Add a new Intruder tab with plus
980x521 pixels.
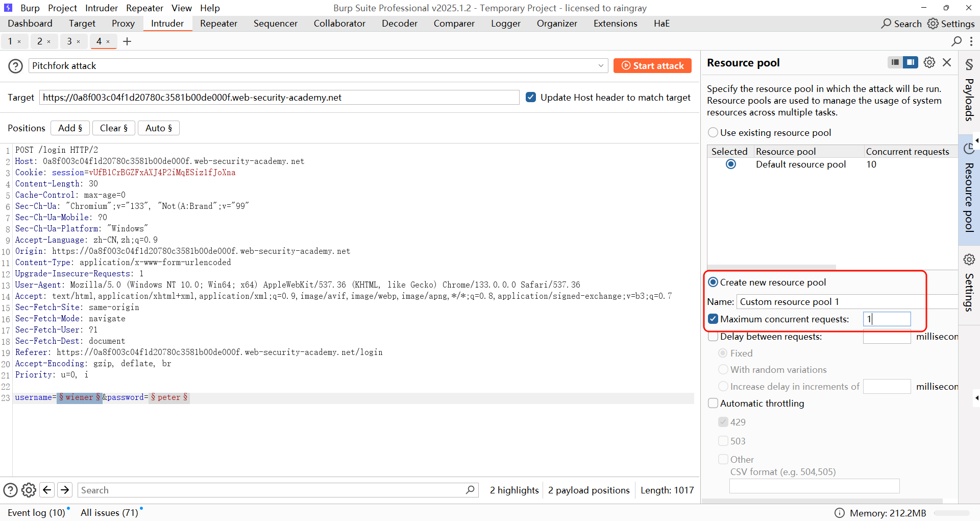point(127,41)
